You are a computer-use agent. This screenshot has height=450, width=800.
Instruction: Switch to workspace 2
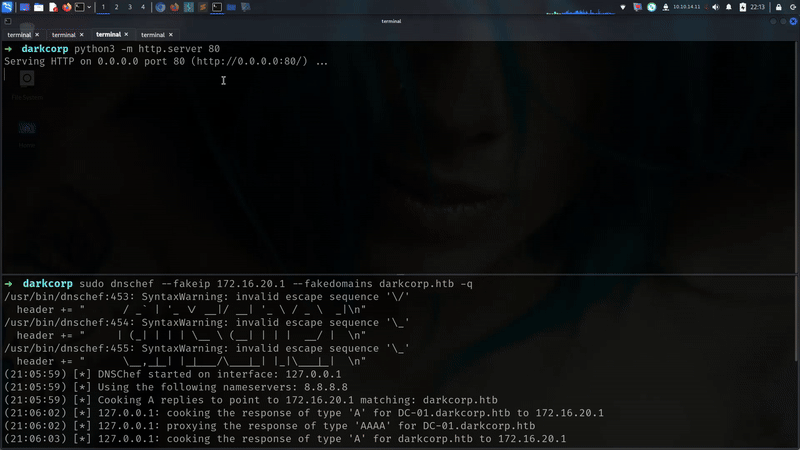[116, 7]
